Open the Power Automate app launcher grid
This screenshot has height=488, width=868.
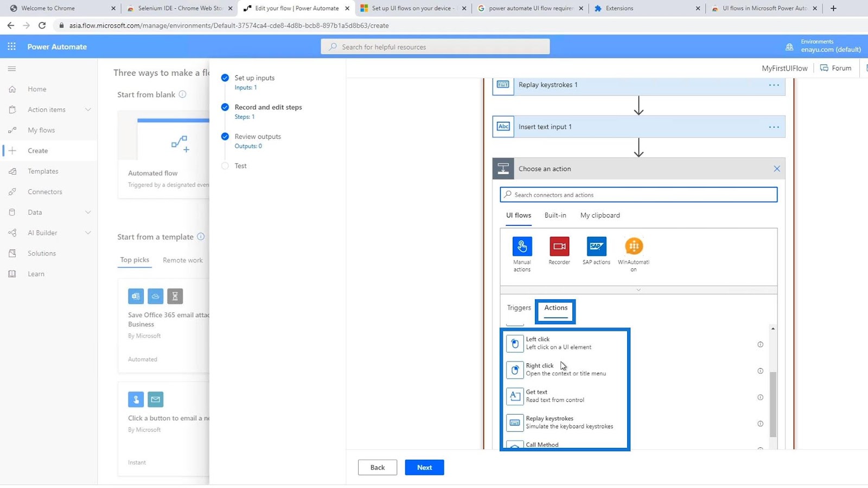coord(11,47)
